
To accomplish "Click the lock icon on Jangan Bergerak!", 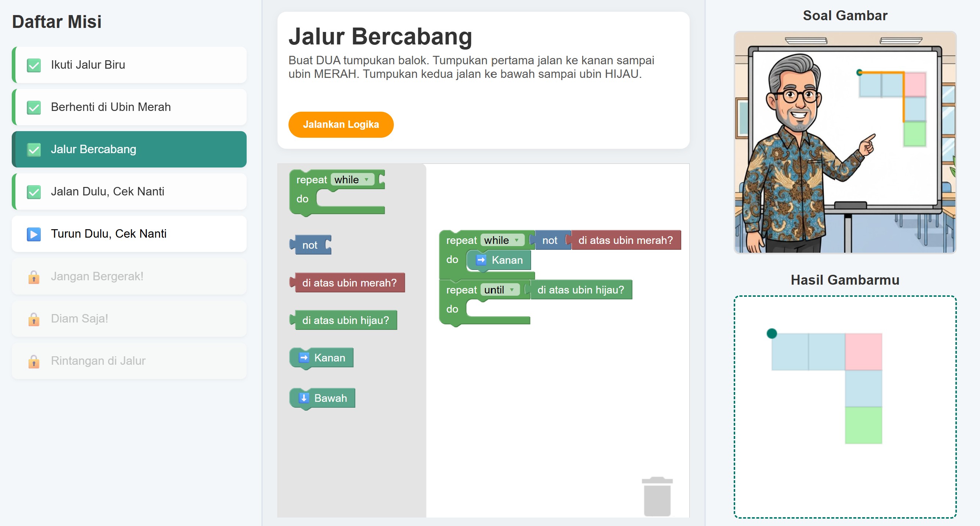I will (34, 277).
